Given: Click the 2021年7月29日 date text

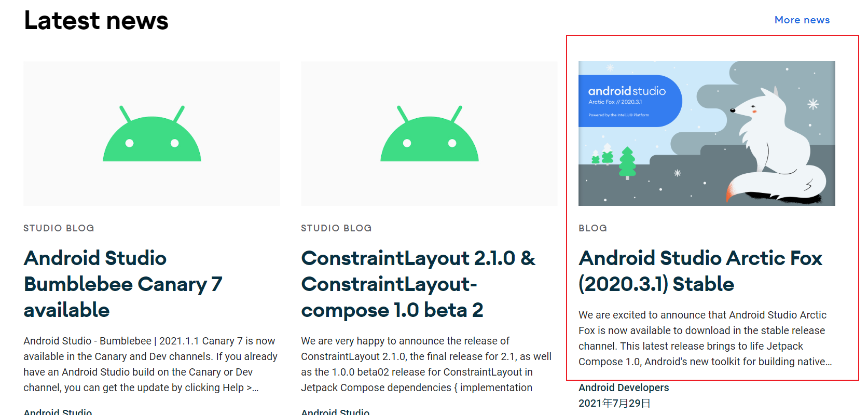Looking at the screenshot, I should coord(614,403).
